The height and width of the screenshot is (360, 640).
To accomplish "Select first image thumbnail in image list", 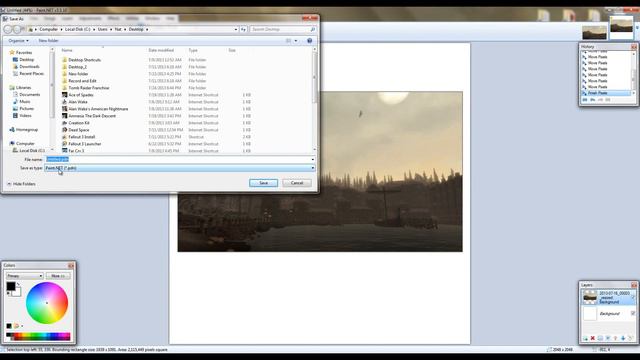I will [594, 32].
